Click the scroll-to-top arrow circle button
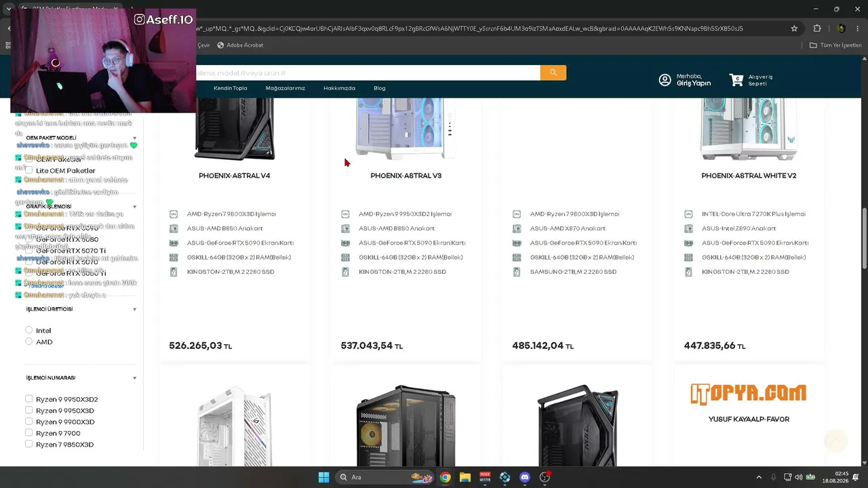The height and width of the screenshot is (488, 868). point(836,441)
